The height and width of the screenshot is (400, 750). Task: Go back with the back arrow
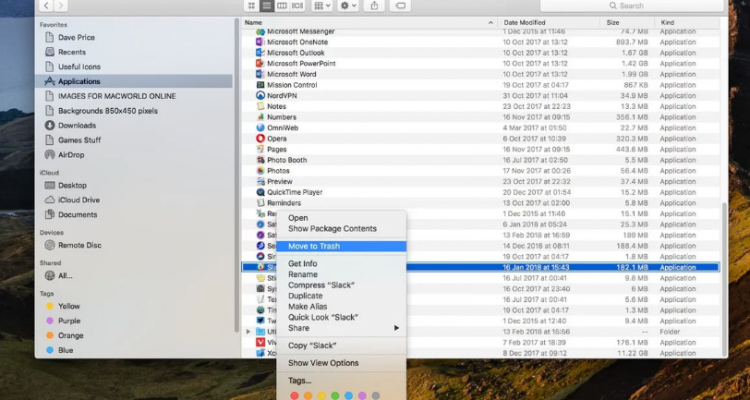[46, 6]
